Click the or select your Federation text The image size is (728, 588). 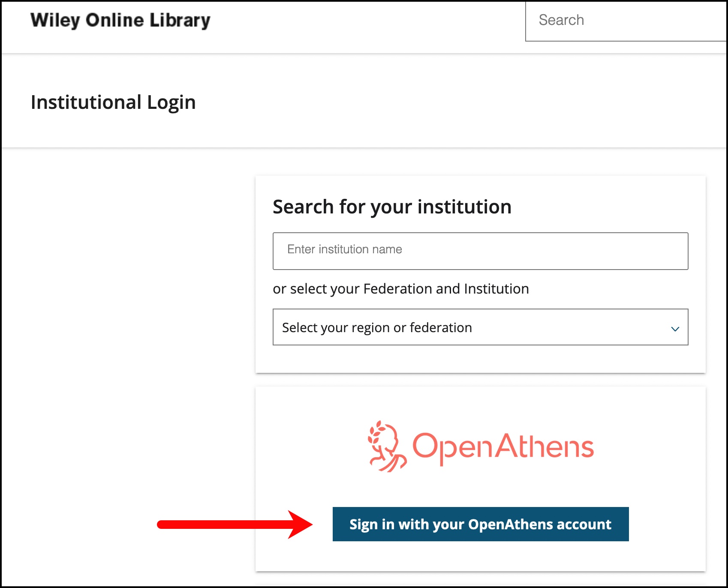point(400,288)
